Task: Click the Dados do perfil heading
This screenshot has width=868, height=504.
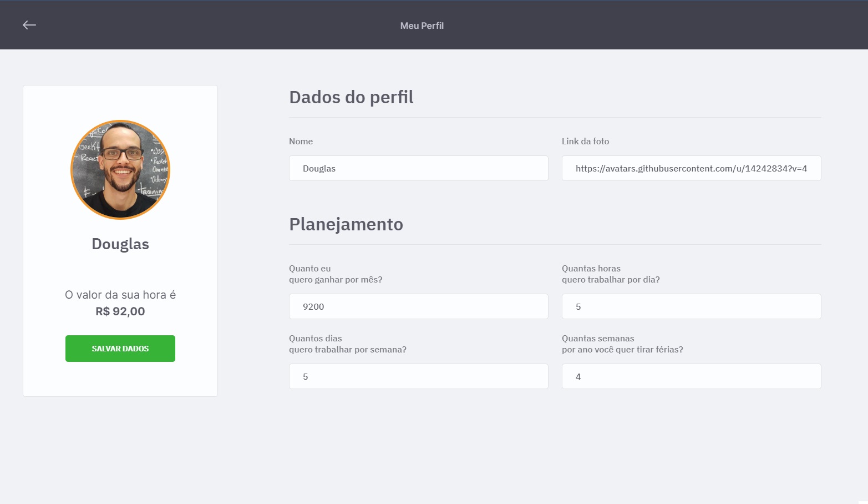Action: coord(351,97)
